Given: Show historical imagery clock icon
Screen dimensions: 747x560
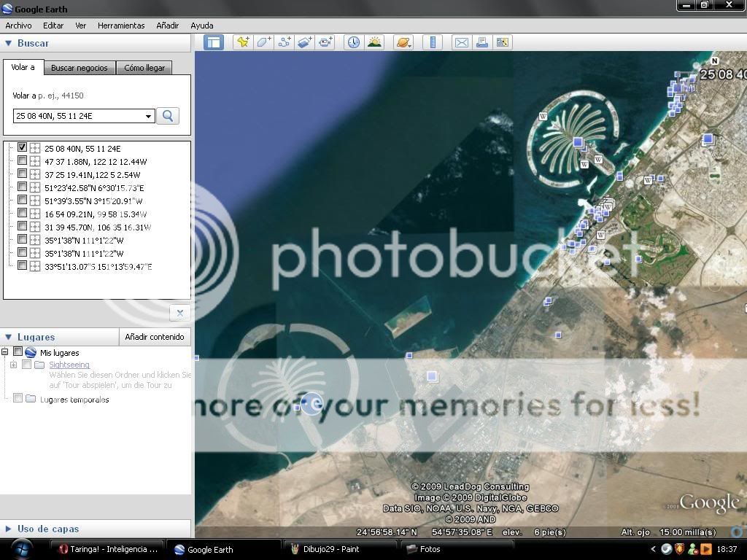Looking at the screenshot, I should pyautogui.click(x=354, y=42).
